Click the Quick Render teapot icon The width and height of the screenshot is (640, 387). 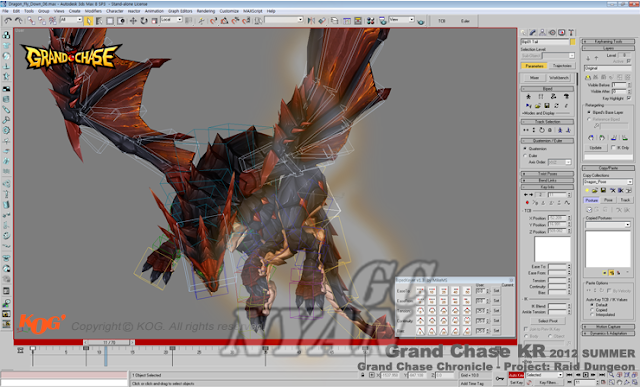click(x=421, y=21)
